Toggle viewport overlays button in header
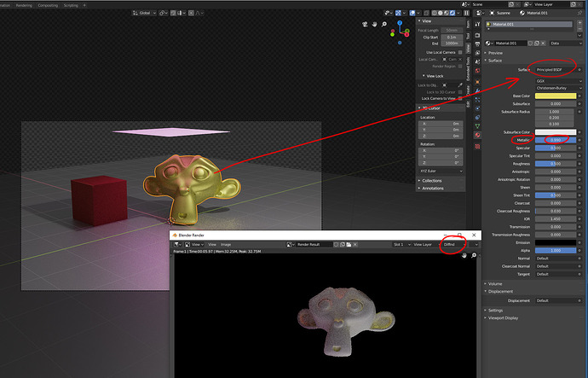Viewport: 588px width, 378px height. [412, 13]
